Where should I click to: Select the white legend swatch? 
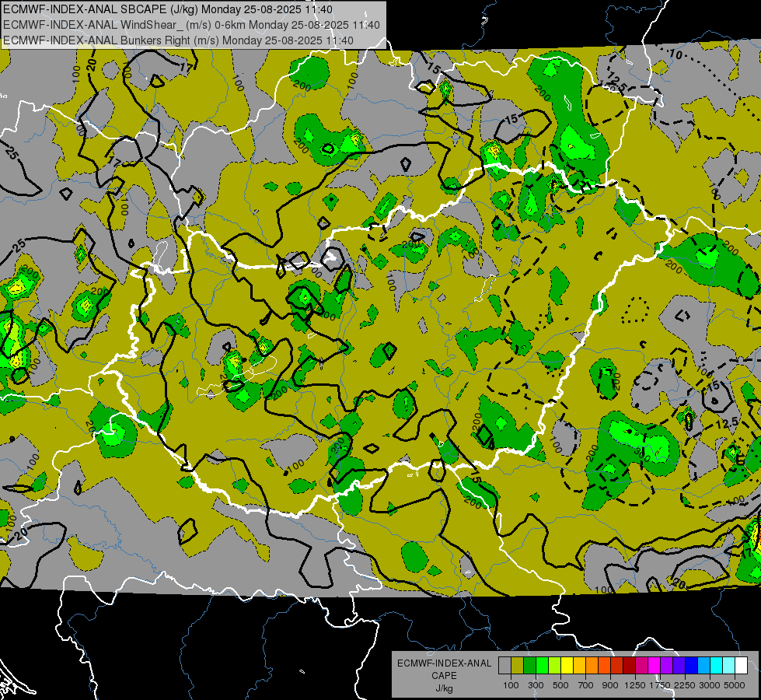pyautogui.click(x=741, y=665)
